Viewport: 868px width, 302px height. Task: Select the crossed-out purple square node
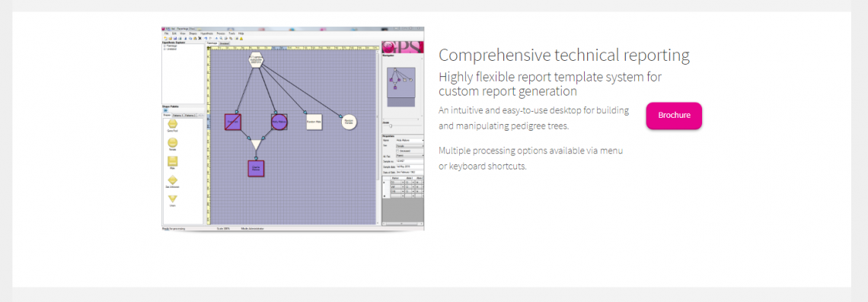233,122
